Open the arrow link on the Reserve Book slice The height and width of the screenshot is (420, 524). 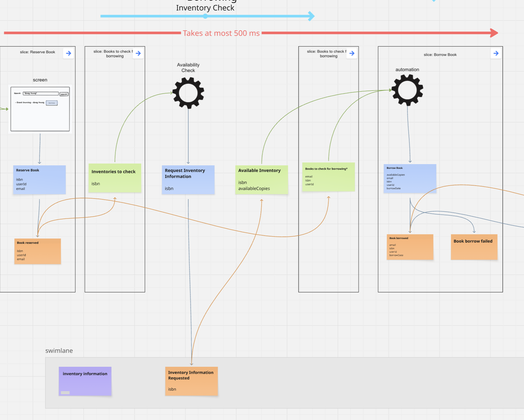click(x=68, y=53)
